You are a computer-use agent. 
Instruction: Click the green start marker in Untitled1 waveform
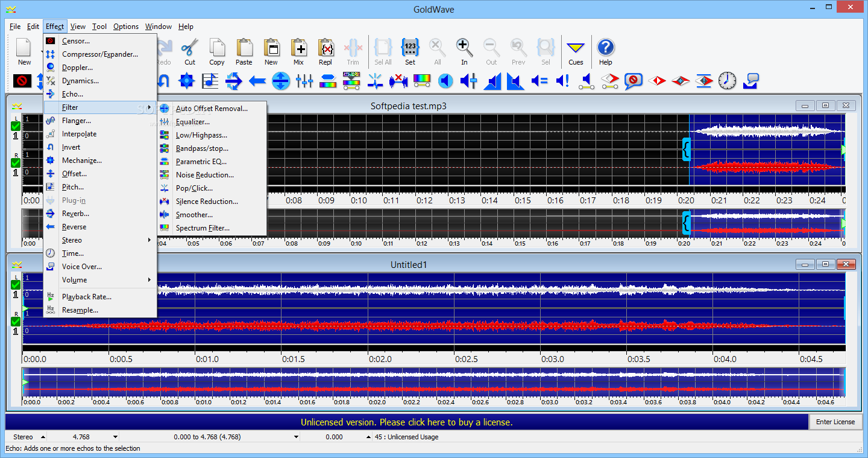(25, 308)
